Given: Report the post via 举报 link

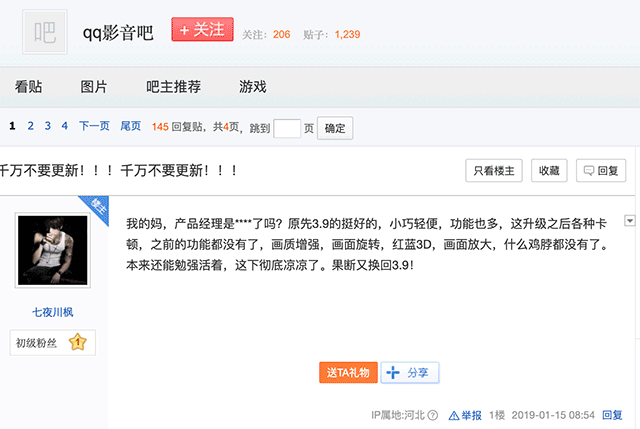Looking at the screenshot, I should point(465,416).
